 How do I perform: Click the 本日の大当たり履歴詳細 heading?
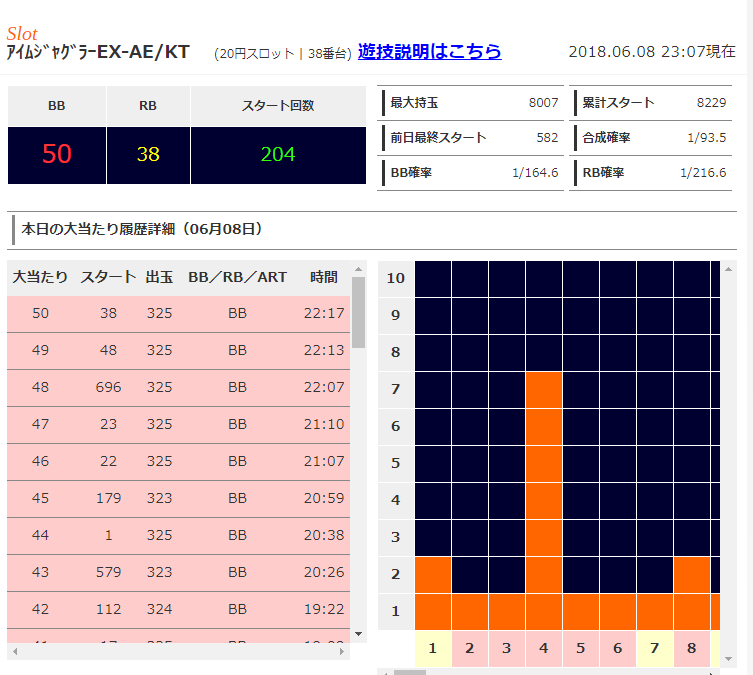coord(142,229)
